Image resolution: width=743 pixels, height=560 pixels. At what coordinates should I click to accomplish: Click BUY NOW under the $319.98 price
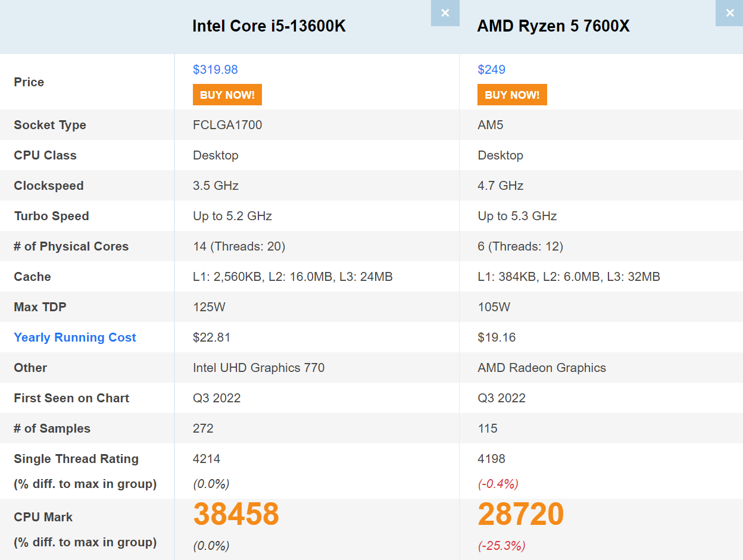(227, 95)
